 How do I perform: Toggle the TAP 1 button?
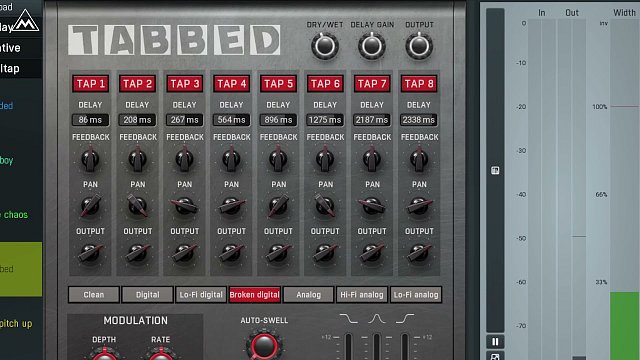(x=91, y=84)
